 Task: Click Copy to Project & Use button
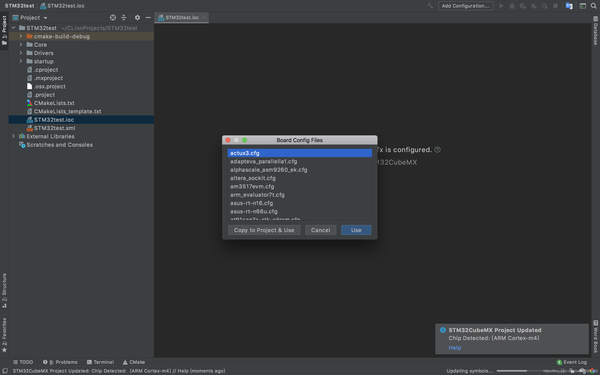click(264, 230)
